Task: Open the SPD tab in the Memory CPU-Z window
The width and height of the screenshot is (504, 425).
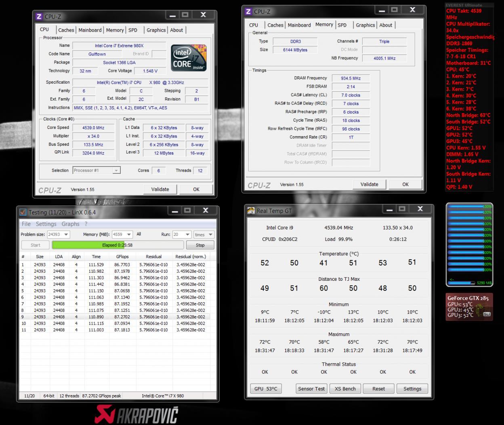Action: click(342, 25)
